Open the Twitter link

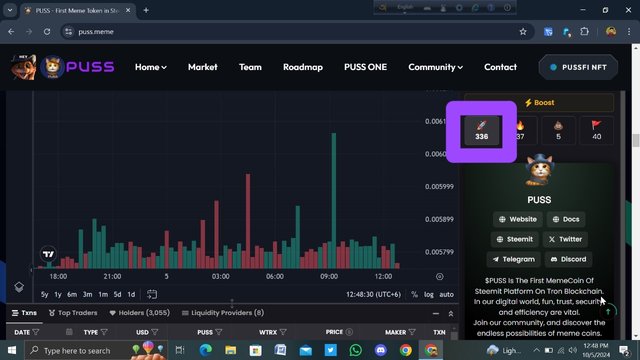coord(565,239)
